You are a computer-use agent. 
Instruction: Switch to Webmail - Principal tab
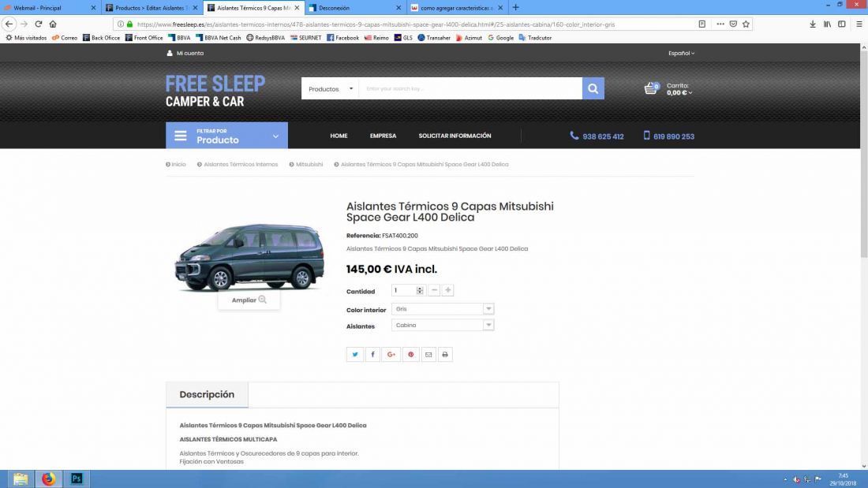50,8
